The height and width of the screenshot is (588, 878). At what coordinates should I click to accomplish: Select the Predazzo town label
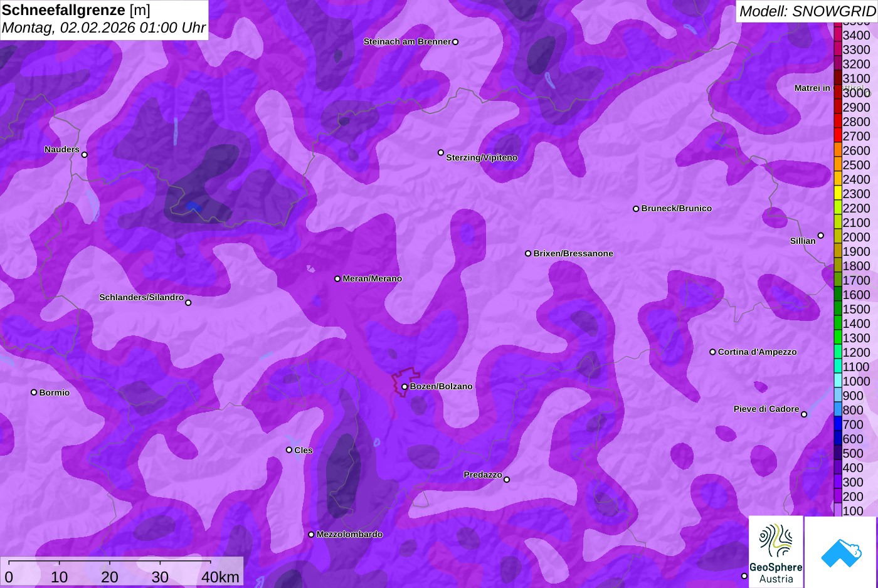tap(483, 475)
